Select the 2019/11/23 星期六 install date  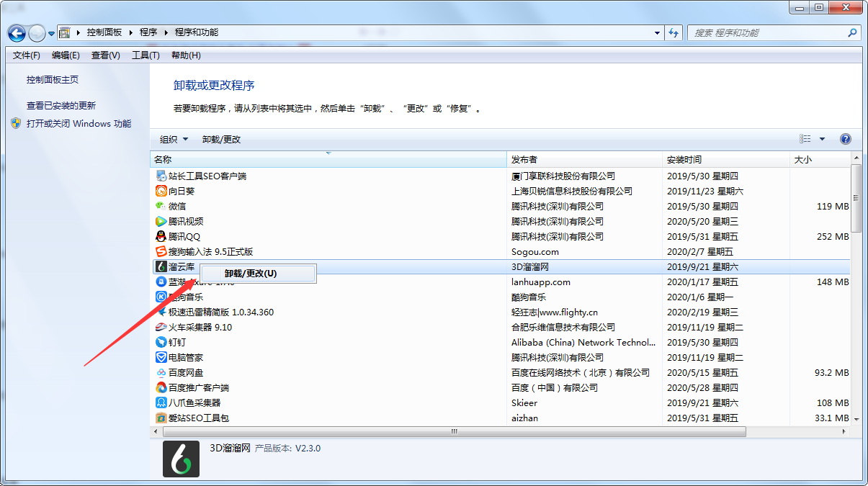[x=705, y=191]
